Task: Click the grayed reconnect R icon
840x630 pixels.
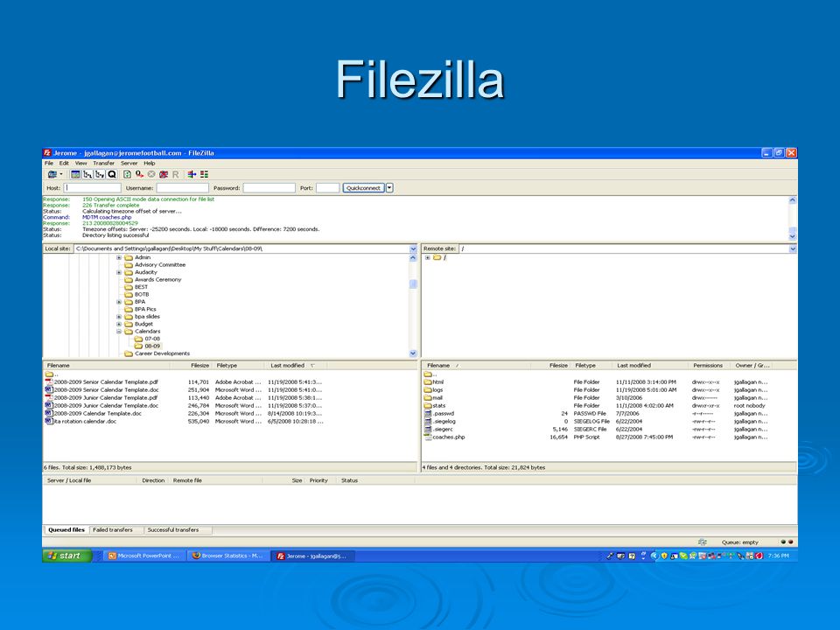Action: 175,174
